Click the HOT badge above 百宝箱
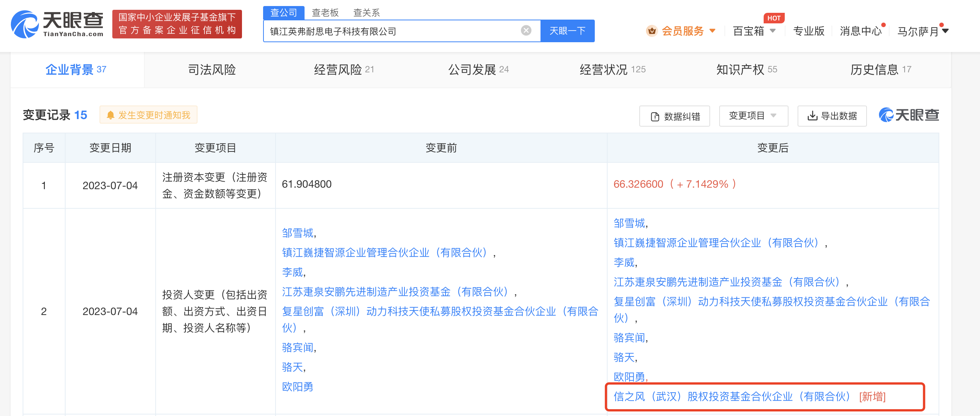The image size is (980, 416). [773, 18]
